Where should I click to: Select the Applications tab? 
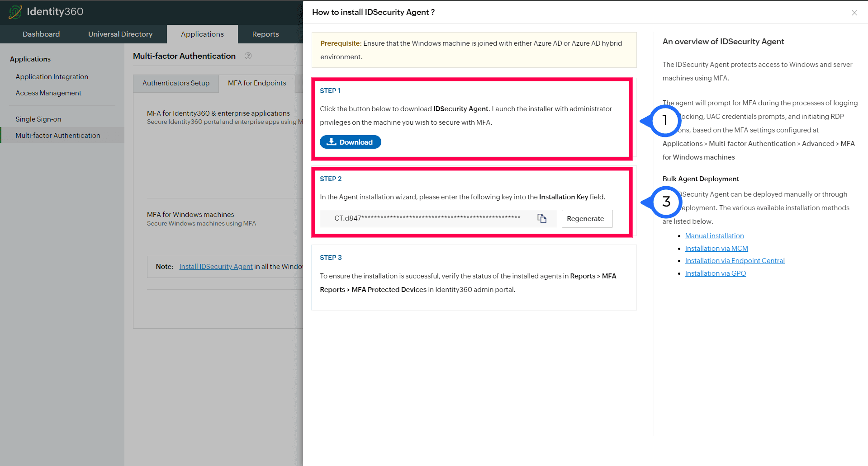pyautogui.click(x=202, y=34)
